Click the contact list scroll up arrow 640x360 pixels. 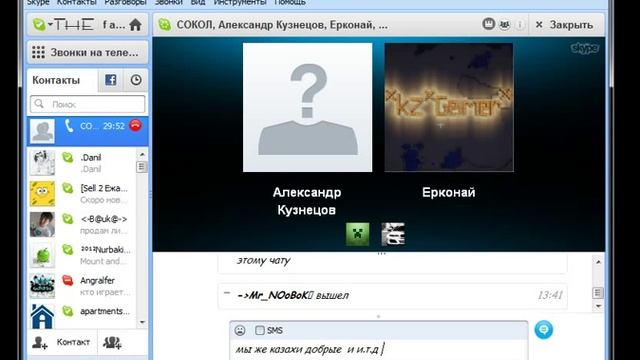tap(142, 154)
